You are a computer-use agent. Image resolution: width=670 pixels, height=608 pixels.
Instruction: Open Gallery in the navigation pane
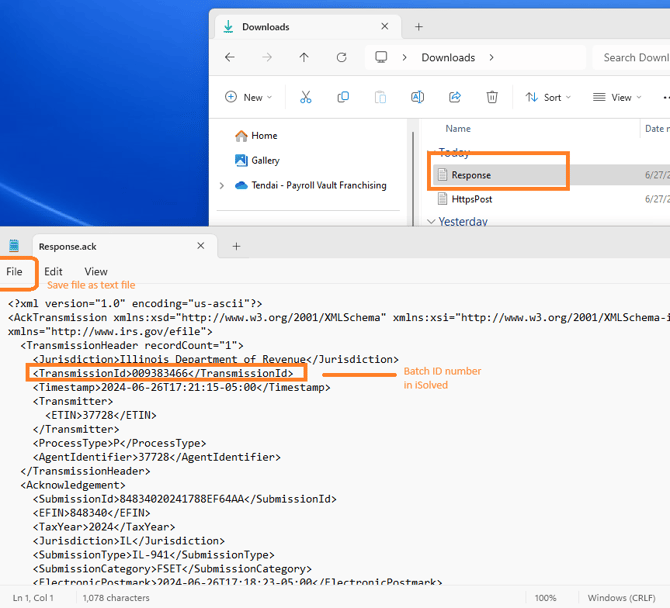click(x=257, y=161)
